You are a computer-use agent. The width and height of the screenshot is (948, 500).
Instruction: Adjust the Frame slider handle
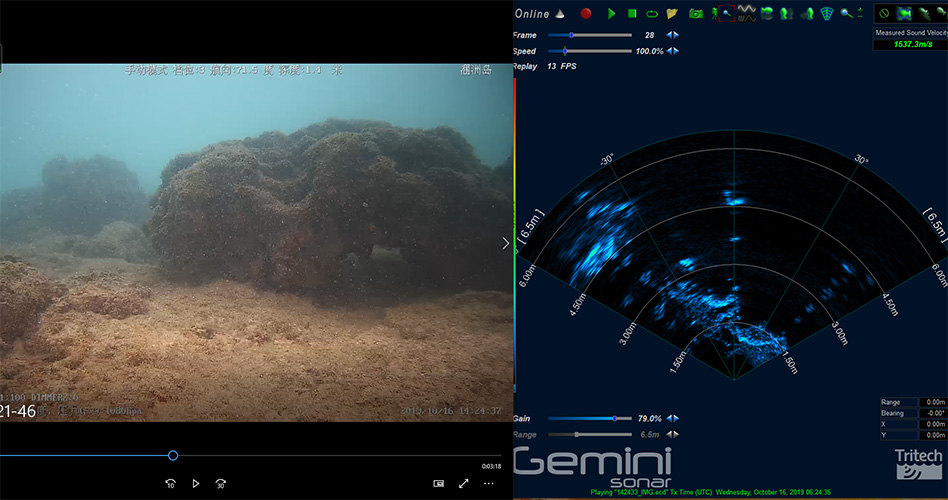(x=571, y=35)
